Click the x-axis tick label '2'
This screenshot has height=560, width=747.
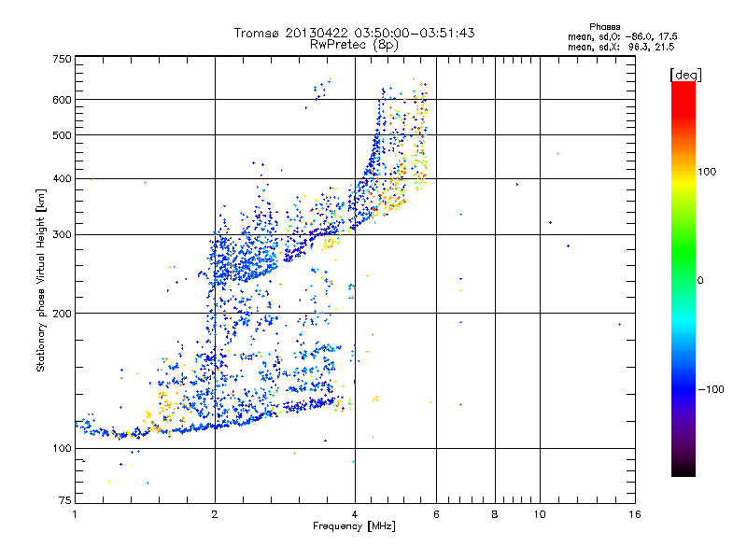tap(215, 514)
